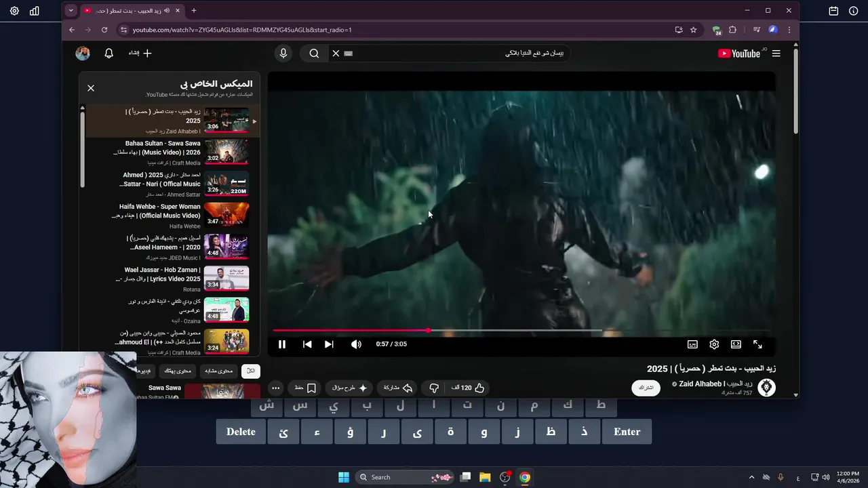Seek within the video progress bar
868x488 pixels.
click(x=521, y=331)
